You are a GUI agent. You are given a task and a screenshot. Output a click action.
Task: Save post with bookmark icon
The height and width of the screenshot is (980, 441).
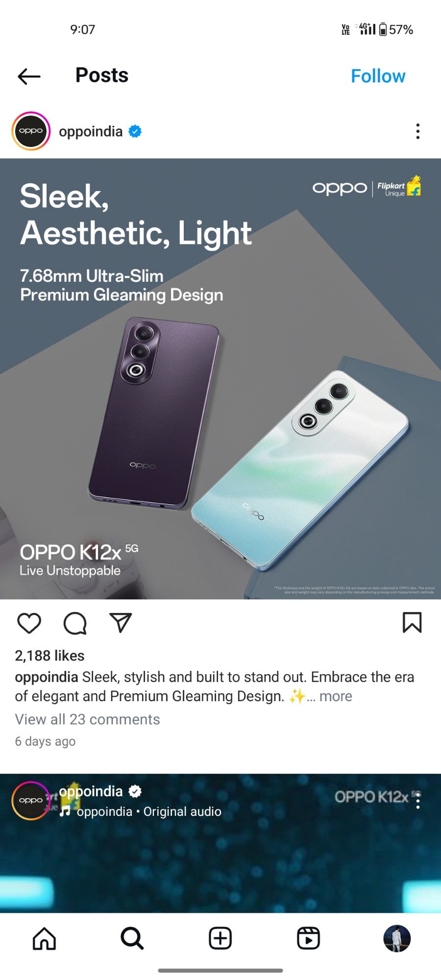pos(412,622)
